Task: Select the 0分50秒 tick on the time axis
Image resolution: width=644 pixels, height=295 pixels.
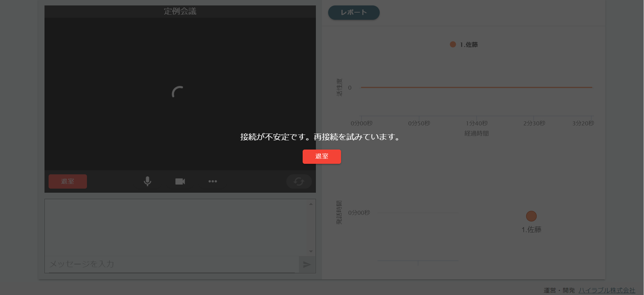Action: (x=419, y=123)
